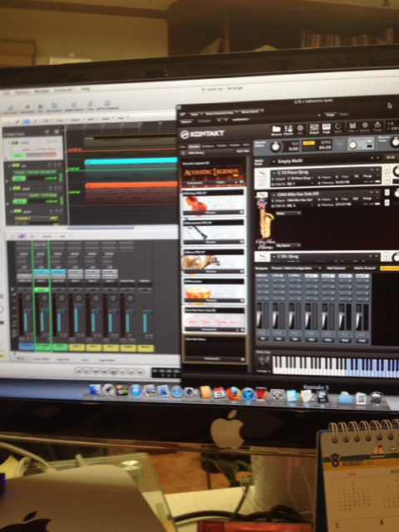Click the Kontakt Purge icon

click(x=377, y=127)
